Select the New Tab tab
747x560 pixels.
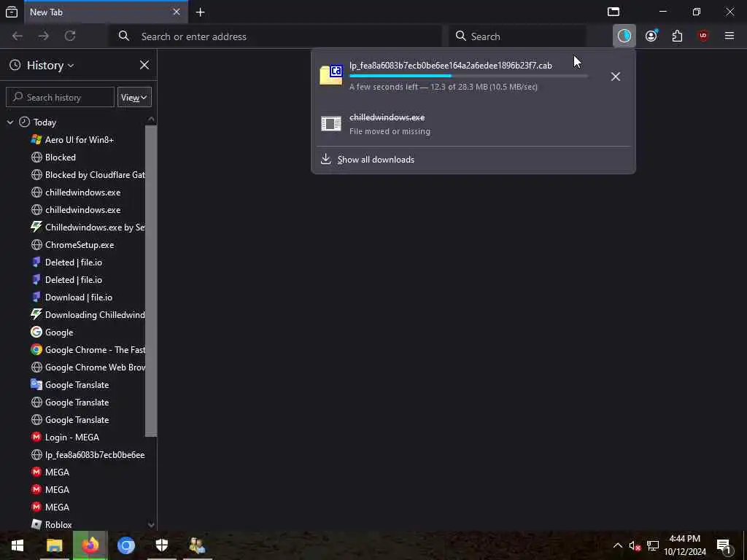[x=105, y=12]
